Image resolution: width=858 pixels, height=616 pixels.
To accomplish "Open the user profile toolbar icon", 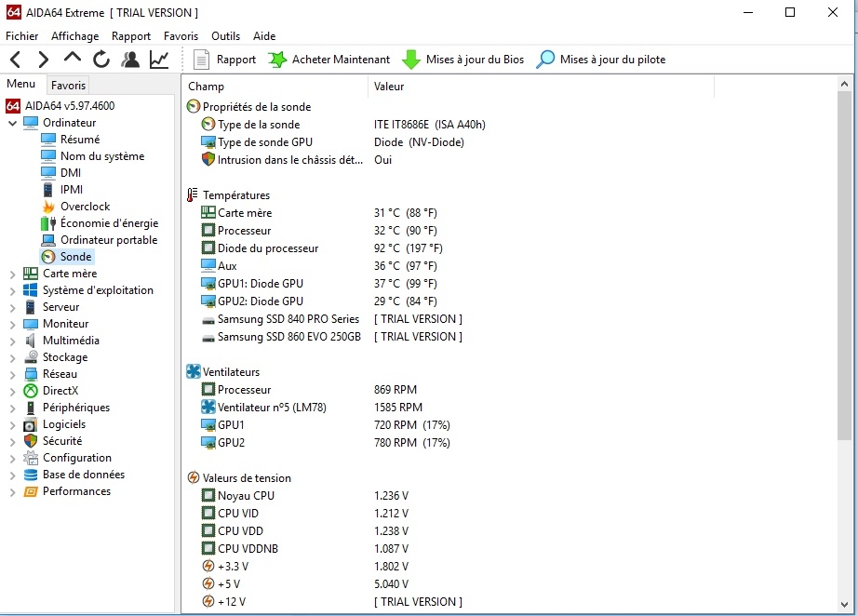I will [x=130, y=60].
